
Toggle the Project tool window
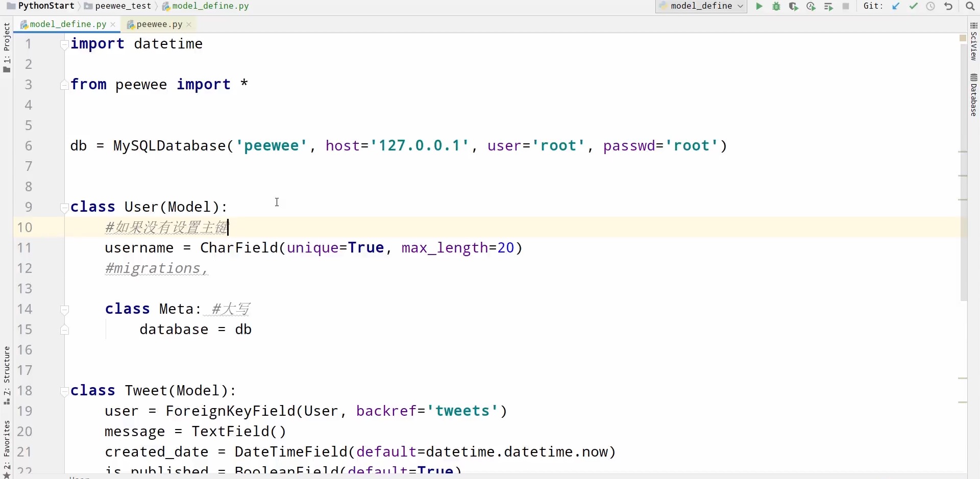click(x=7, y=47)
